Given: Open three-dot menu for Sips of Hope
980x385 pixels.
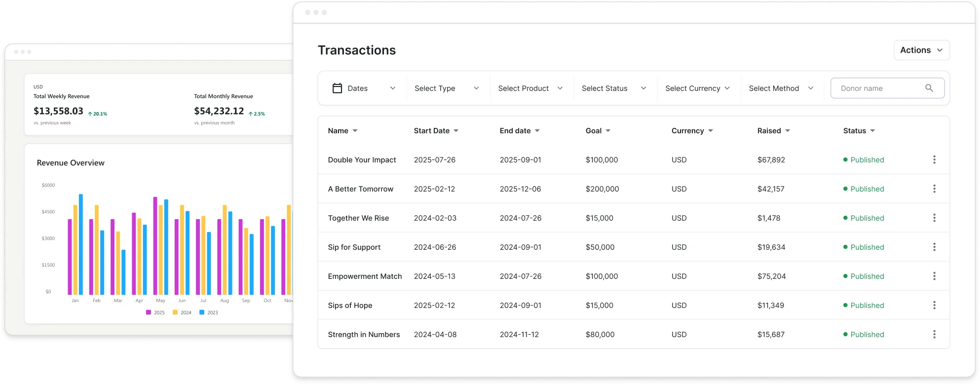Looking at the screenshot, I should coord(934,306).
